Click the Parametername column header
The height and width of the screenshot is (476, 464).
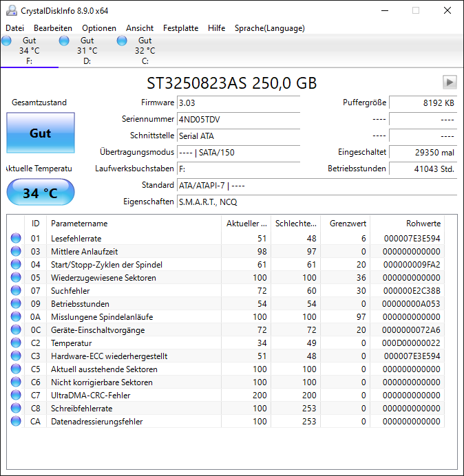coord(134,224)
